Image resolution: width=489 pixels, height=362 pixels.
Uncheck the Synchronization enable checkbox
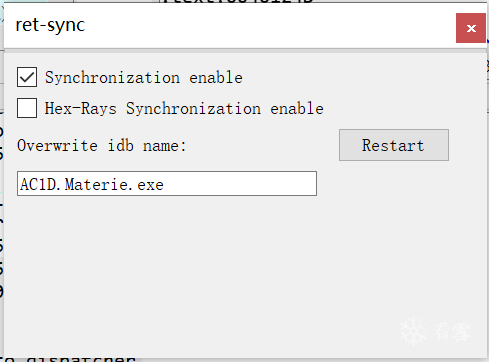[x=27, y=77]
